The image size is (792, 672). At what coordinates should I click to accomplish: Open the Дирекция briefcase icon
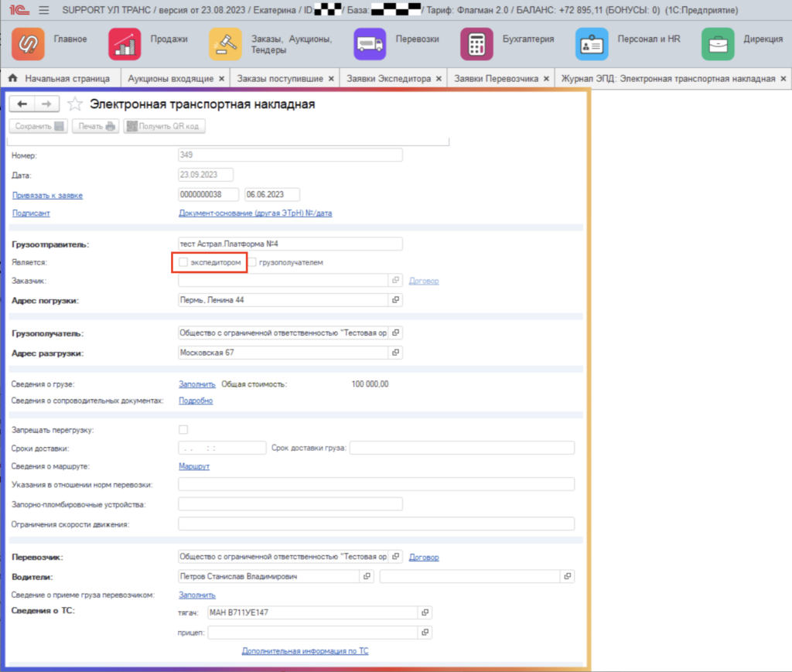click(718, 44)
